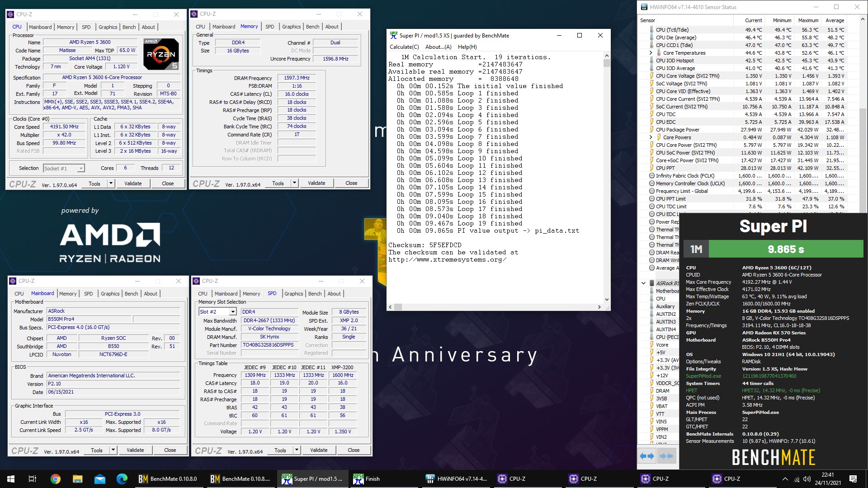Click the green 9.865 s result bar

[x=786, y=249]
